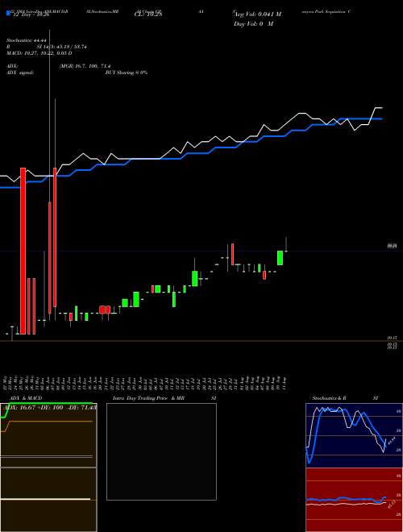
Task: Click the blue 12 Day SMA legend square
Action: [8, 14]
